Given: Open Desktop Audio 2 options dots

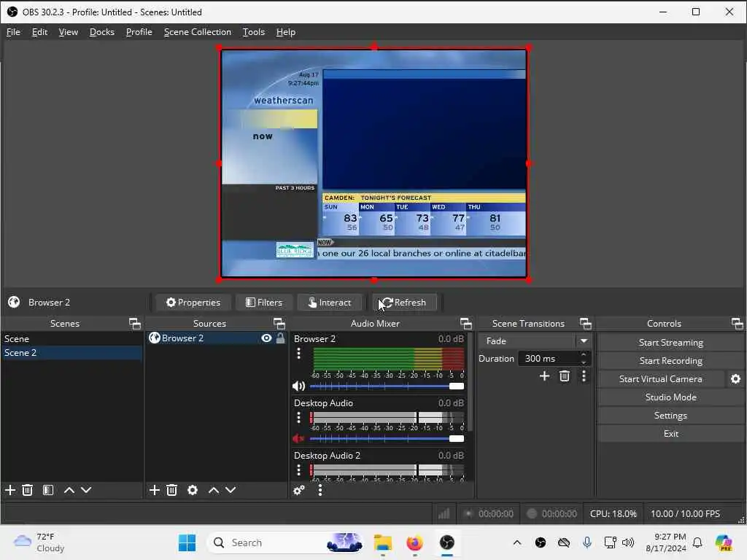Looking at the screenshot, I should (298, 470).
